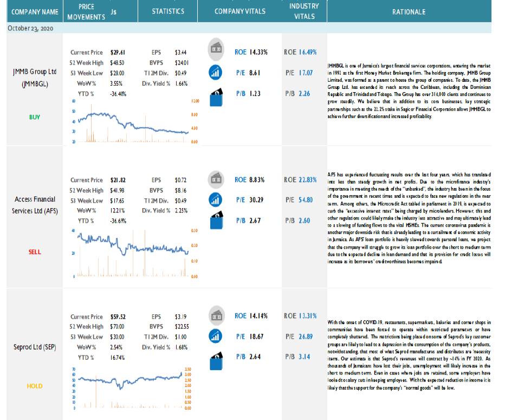Viewport: 505px width, 420px height.
Task: Click the COMPANY VITALS column header
Action: (240, 11)
